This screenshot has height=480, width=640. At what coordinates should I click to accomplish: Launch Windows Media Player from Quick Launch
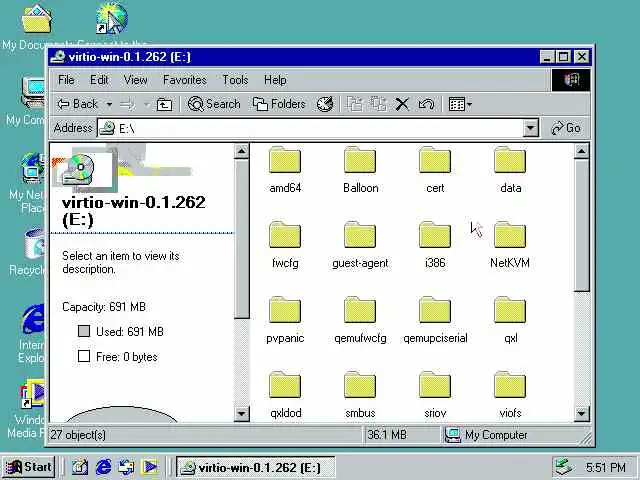(x=150, y=467)
